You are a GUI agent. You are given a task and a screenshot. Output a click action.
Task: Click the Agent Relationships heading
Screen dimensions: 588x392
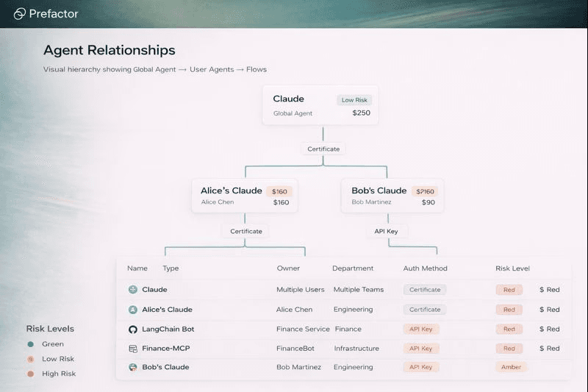(110, 50)
